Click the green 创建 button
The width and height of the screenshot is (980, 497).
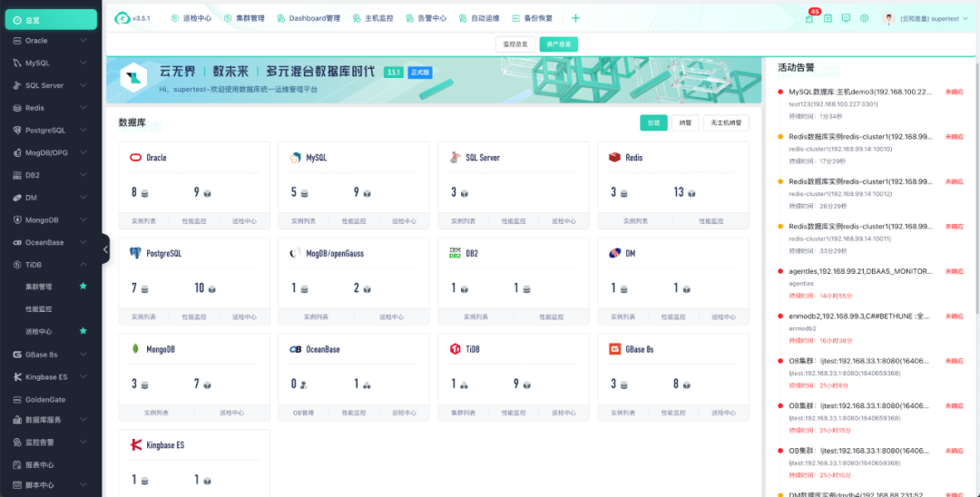click(x=653, y=123)
